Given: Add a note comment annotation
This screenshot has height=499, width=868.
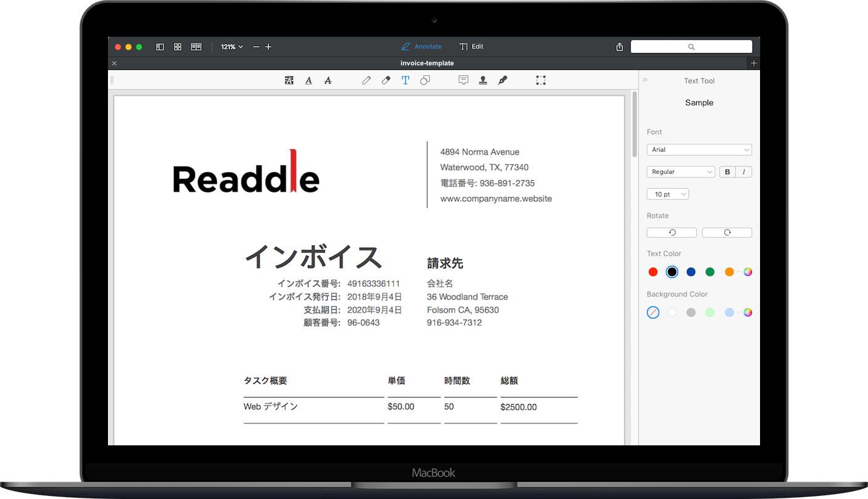Looking at the screenshot, I should [x=463, y=80].
